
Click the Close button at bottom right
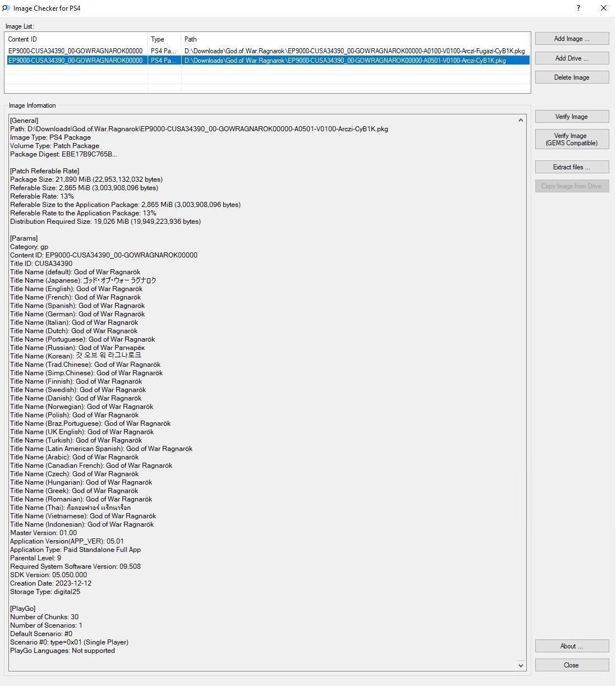(x=572, y=665)
